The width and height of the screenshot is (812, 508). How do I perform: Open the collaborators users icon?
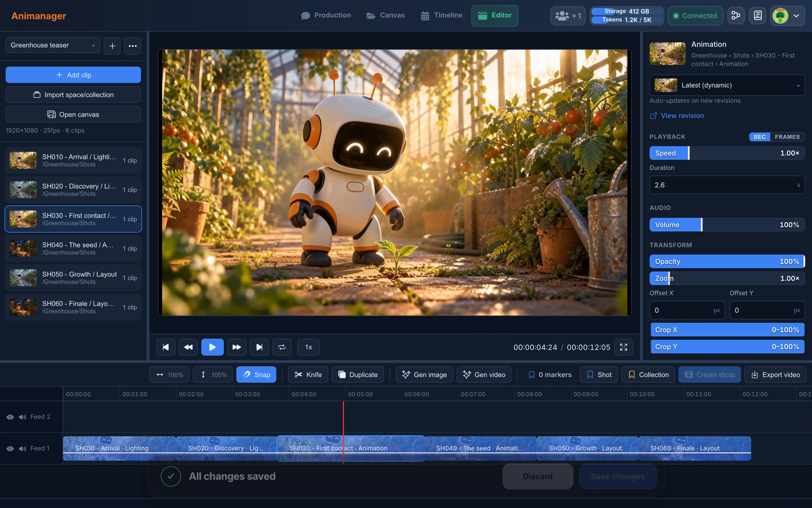click(568, 16)
